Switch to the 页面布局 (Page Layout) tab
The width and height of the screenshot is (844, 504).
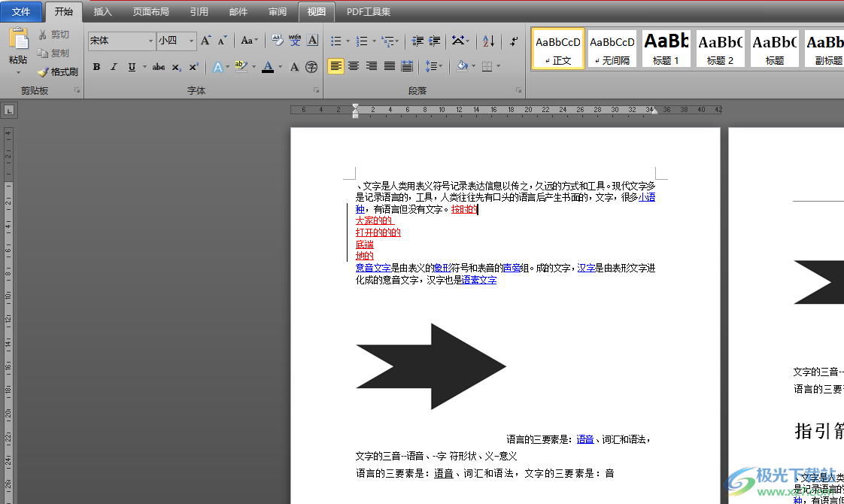pos(150,12)
